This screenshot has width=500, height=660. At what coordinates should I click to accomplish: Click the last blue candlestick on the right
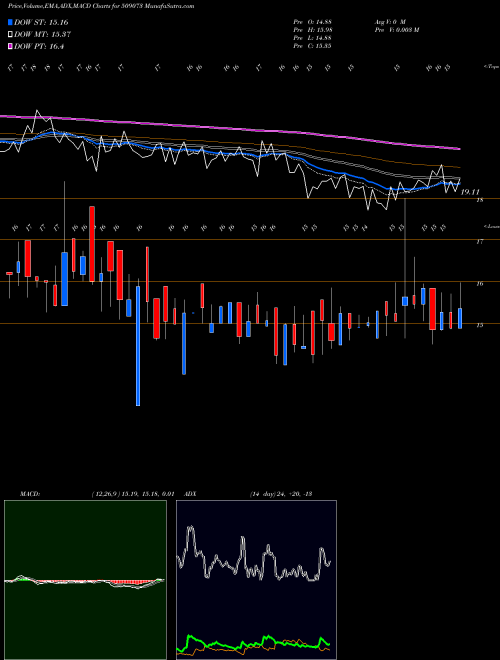[460, 318]
